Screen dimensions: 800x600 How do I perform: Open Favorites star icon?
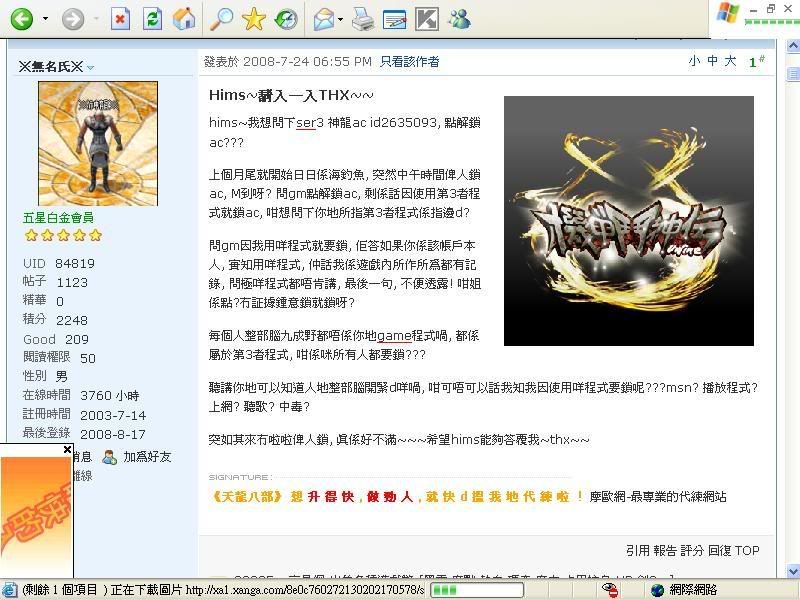click(254, 18)
